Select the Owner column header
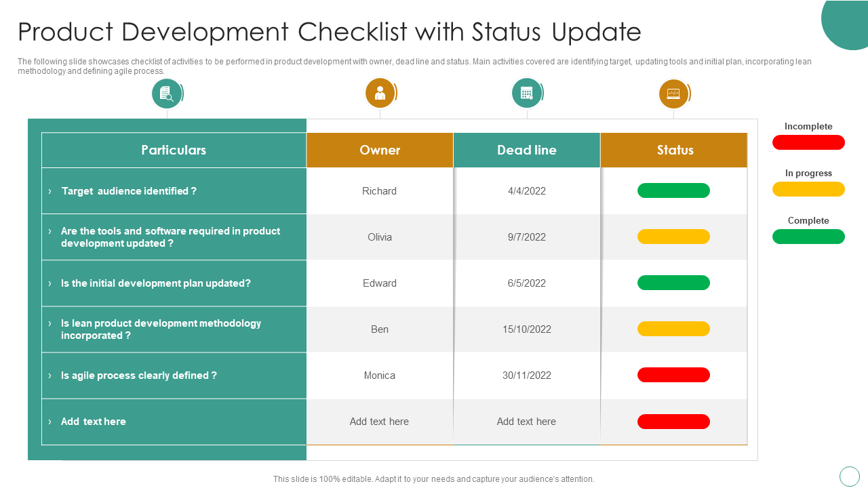 [x=380, y=150]
